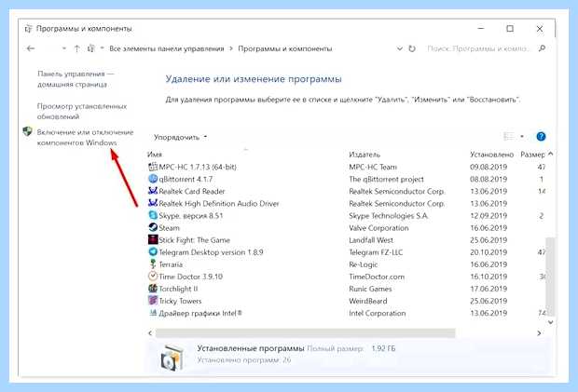Select qBittorrent 4.1.7 in the list
578x392 pixels.
(x=186, y=180)
